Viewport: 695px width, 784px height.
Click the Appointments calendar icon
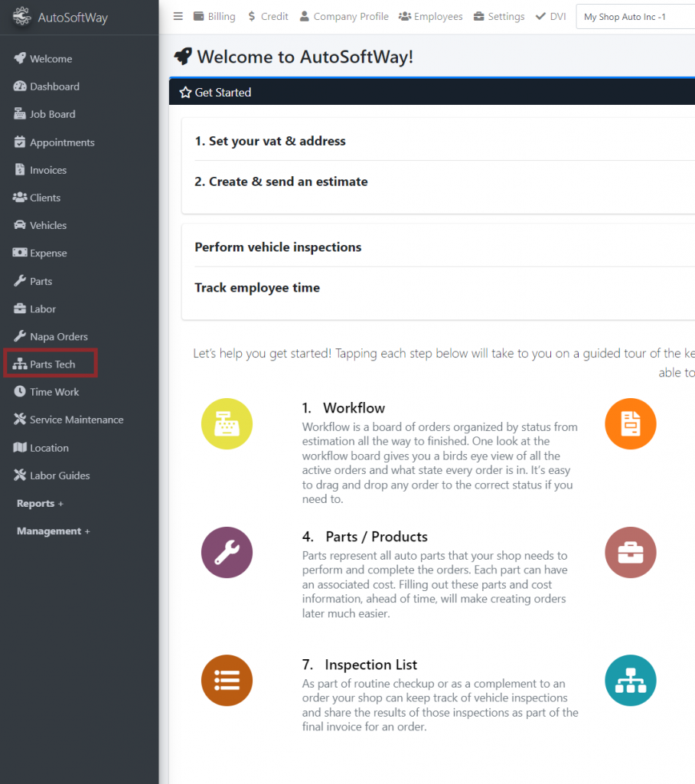pyautogui.click(x=20, y=142)
